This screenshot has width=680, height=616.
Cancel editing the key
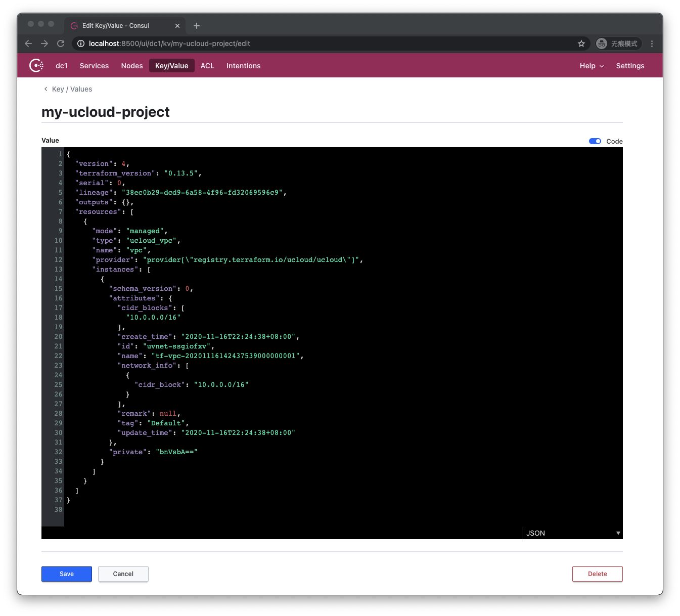123,574
